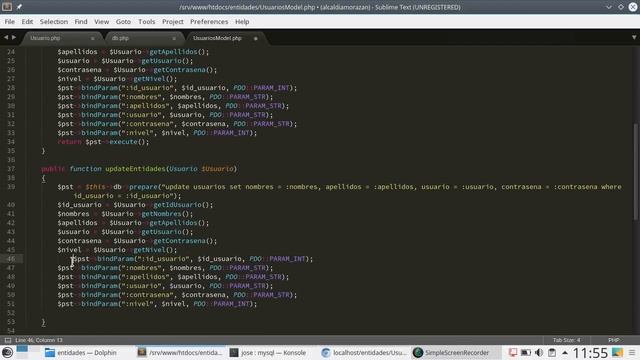Click the show desktop icon near clock

click(x=618, y=352)
